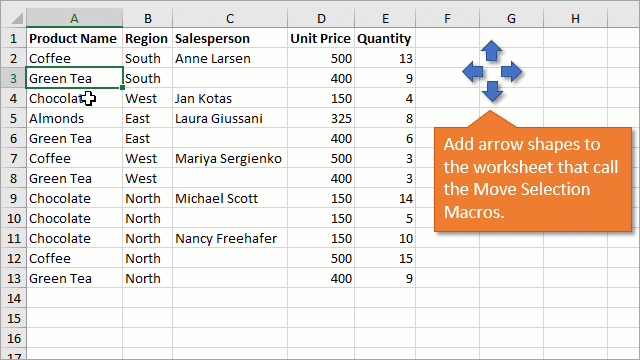Viewport: 640px width, 360px height.
Task: Click the Laura Giussani cell
Action: point(230,118)
